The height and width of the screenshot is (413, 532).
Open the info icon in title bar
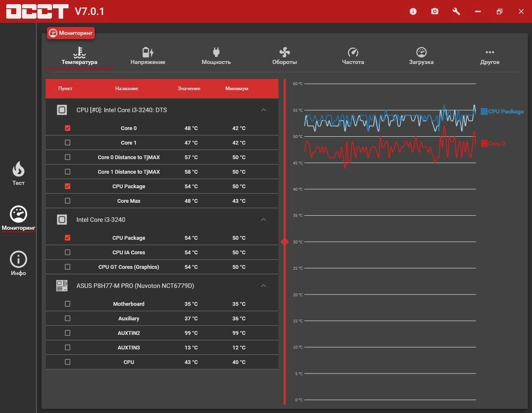(413, 12)
